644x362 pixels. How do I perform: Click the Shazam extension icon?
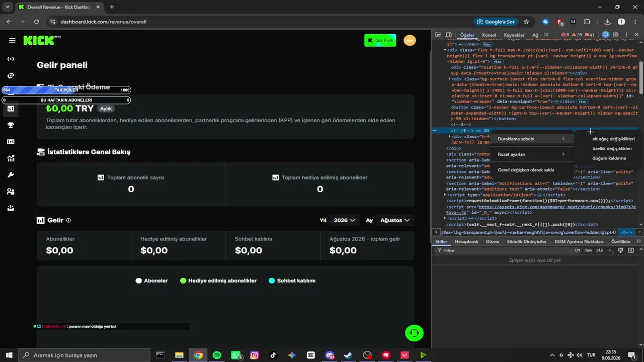click(545, 22)
